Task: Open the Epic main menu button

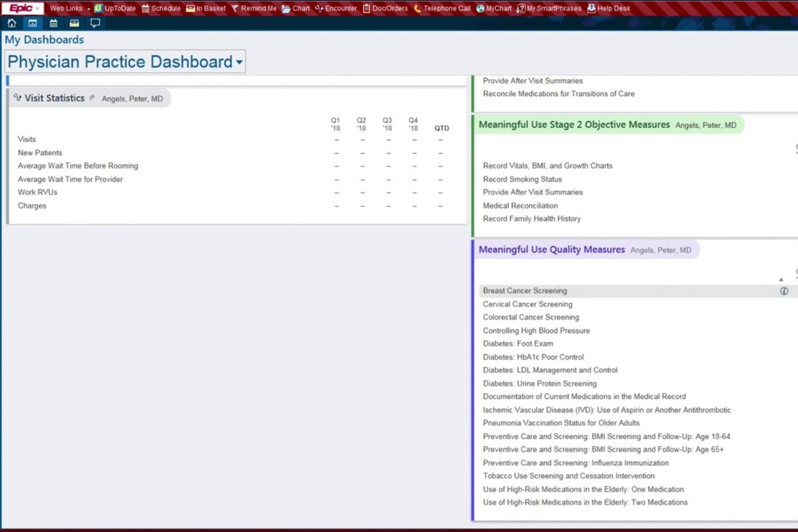Action: (23, 8)
